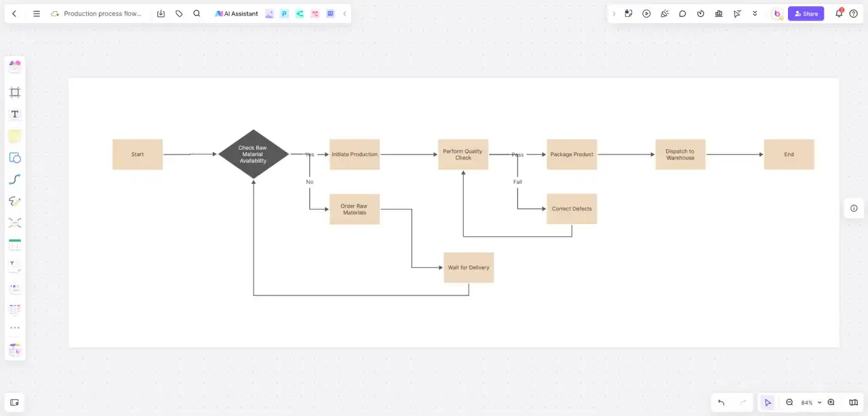This screenshot has width=868, height=416.
Task: Open the info panel icon on the right
Action: (x=854, y=208)
